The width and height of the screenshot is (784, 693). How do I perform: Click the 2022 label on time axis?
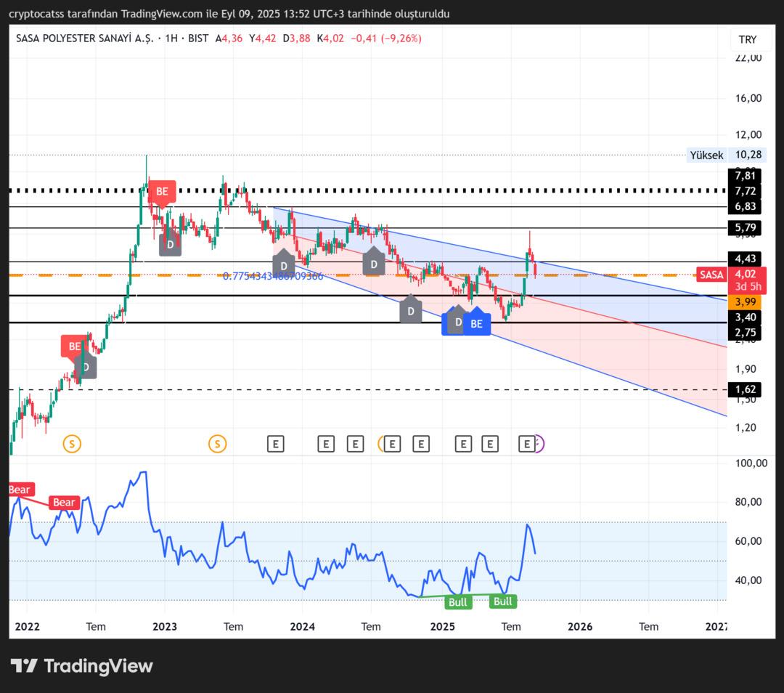click(x=27, y=626)
